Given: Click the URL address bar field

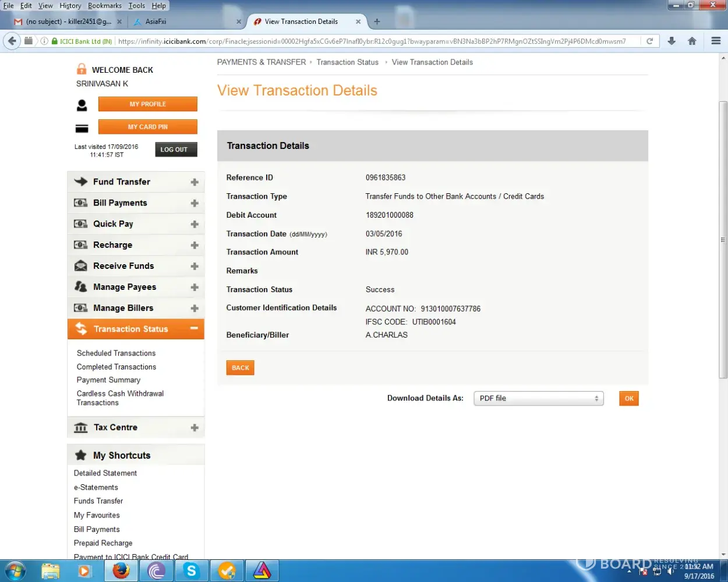Looking at the screenshot, I should click(373, 41).
